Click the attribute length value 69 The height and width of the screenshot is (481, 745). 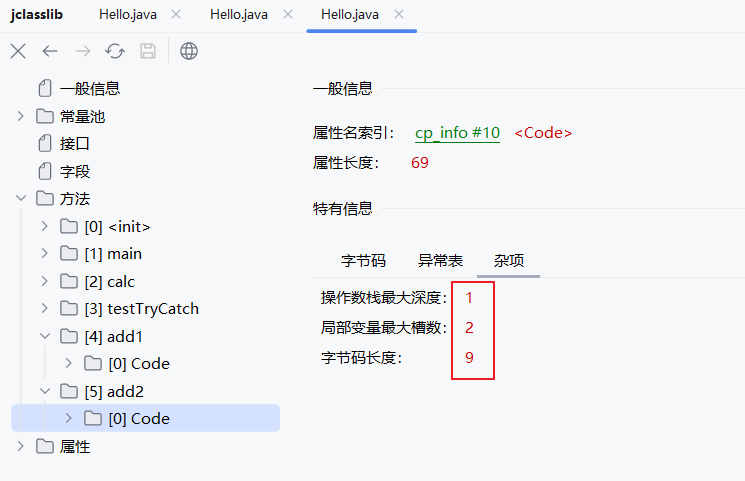420,163
